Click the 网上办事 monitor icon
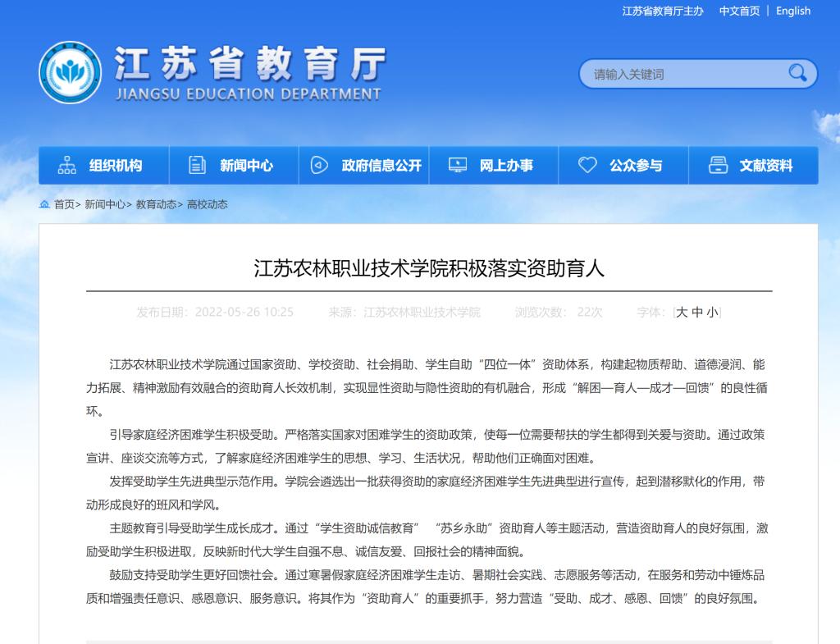Viewport: 840px width, 644px height. click(457, 166)
